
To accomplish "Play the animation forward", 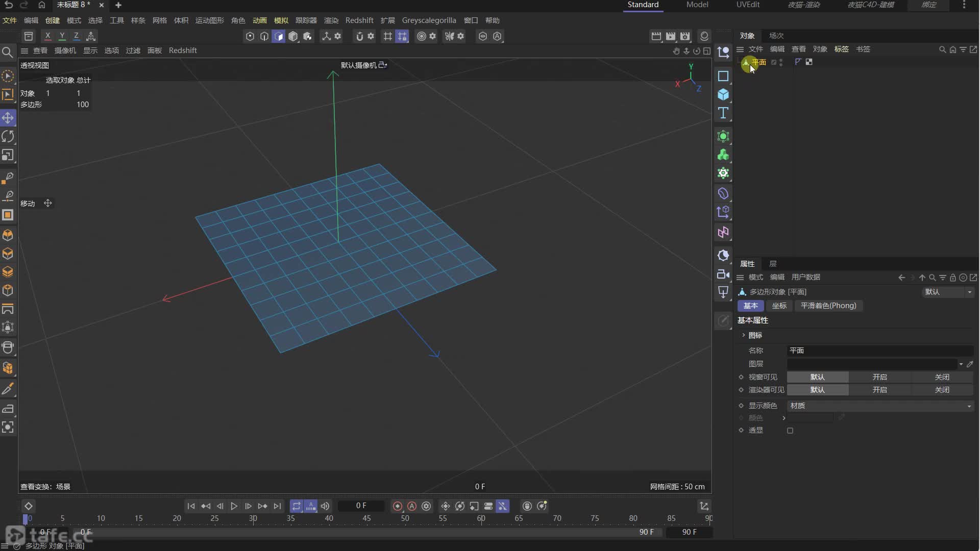I will click(234, 506).
